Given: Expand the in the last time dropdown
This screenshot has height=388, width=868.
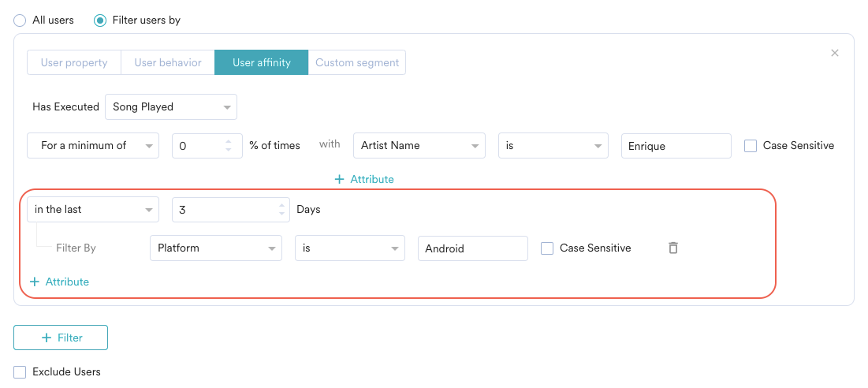Looking at the screenshot, I should 93,210.
